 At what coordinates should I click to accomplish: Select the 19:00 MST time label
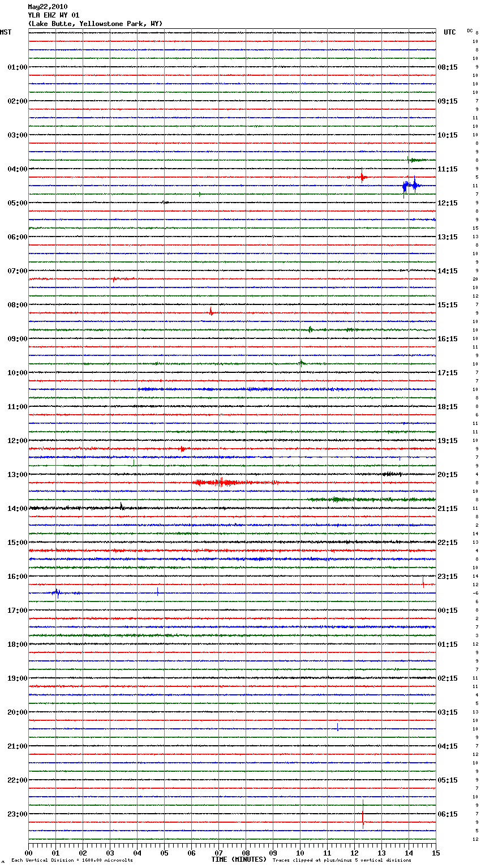coord(18,678)
